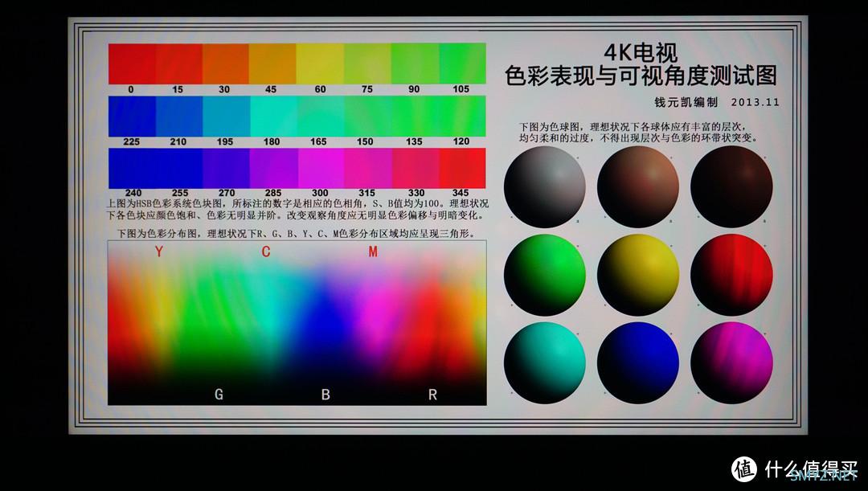Screen dimensions: 868x491
Task: Click the yellow sphere
Action: pos(637,275)
